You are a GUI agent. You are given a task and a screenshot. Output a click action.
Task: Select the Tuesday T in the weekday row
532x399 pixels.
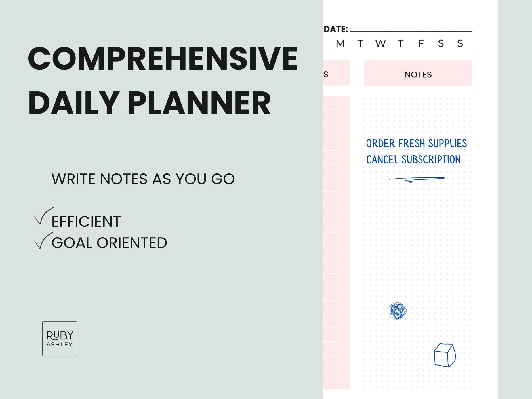[x=360, y=43]
